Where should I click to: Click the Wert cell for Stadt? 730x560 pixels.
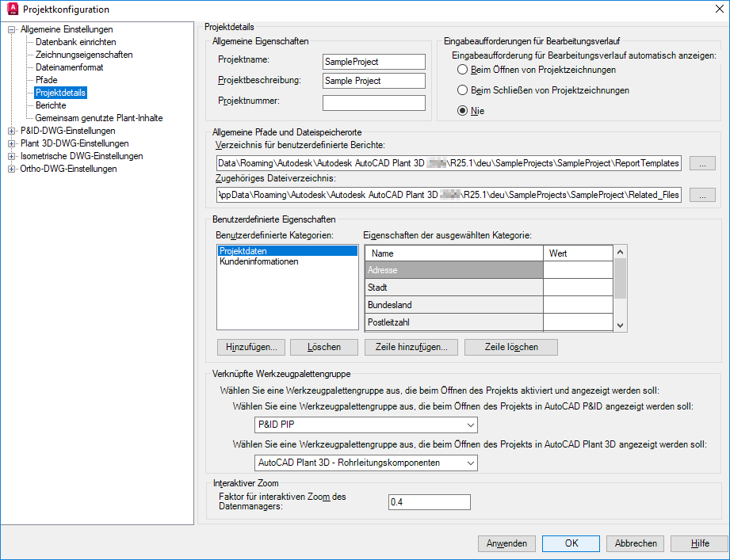coord(579,288)
